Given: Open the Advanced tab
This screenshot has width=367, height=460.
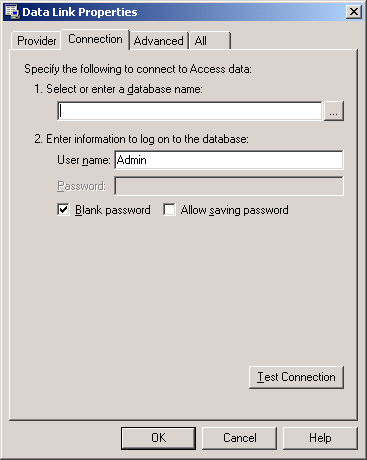Looking at the screenshot, I should [159, 41].
